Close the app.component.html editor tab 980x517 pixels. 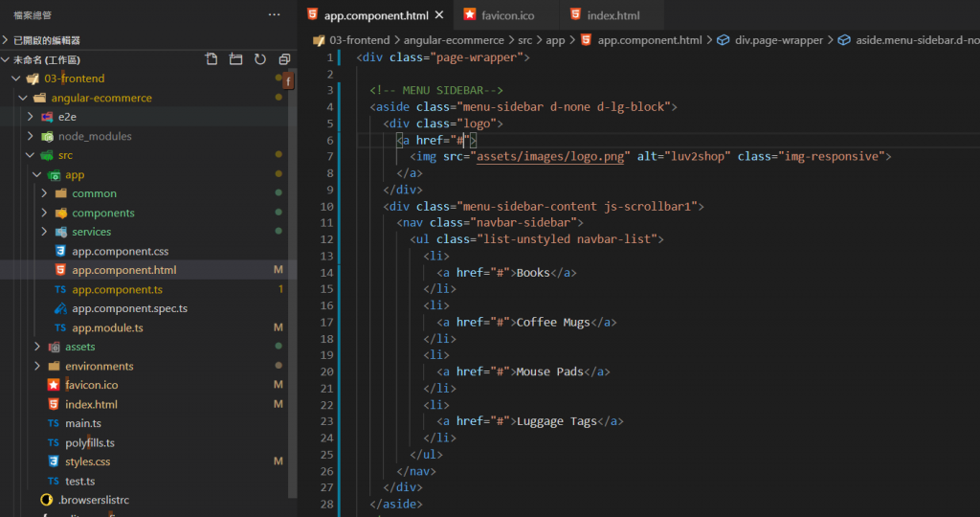439,15
